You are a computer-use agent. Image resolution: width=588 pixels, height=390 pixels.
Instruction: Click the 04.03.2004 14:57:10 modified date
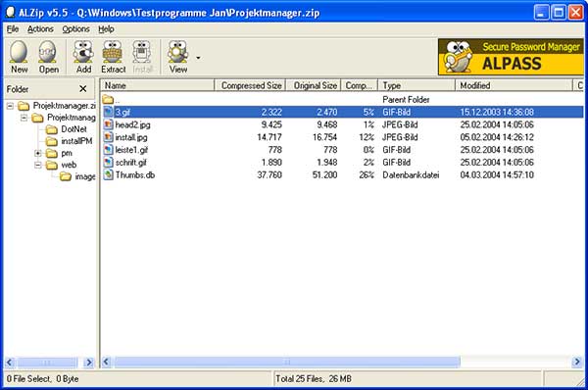497,174
